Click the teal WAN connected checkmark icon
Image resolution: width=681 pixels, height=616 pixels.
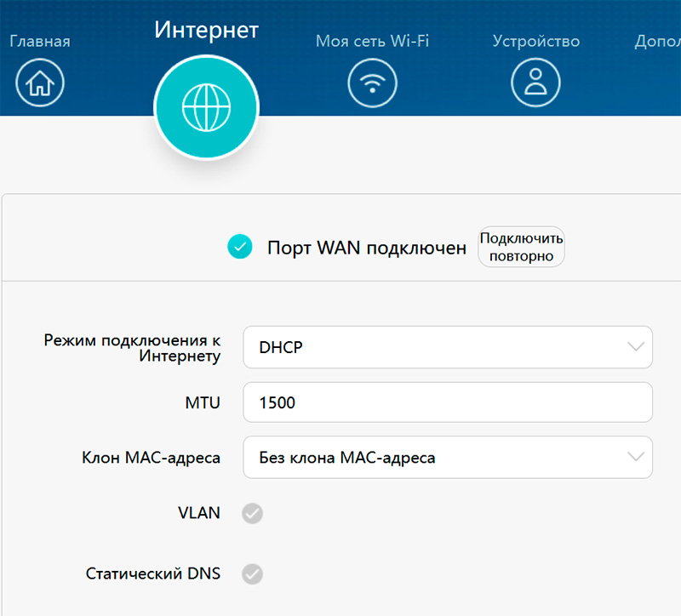point(240,248)
